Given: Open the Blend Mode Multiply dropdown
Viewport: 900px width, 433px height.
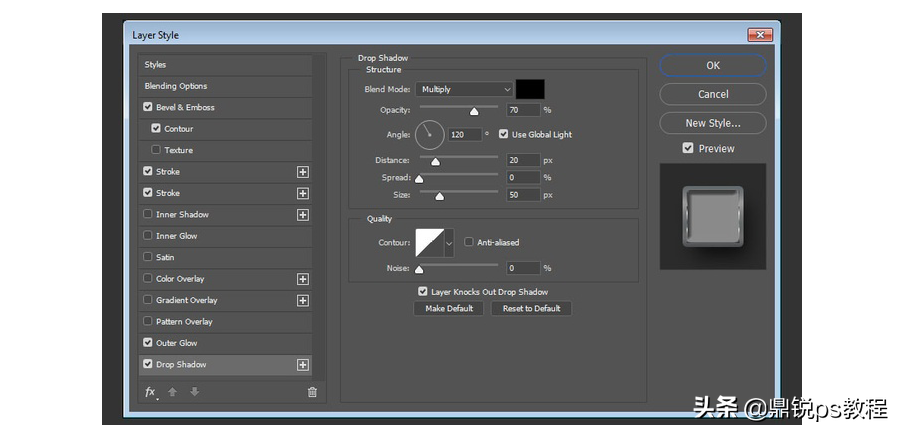Looking at the screenshot, I should (x=464, y=90).
